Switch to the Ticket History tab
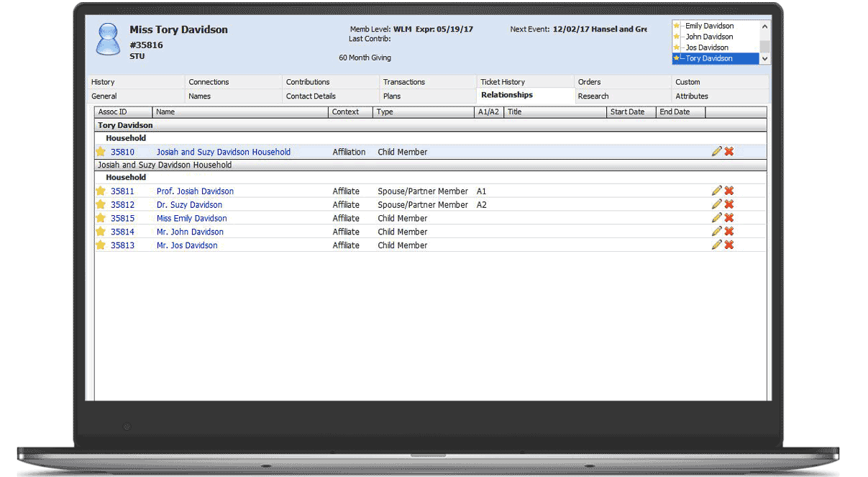Image resolution: width=868 pixels, height=477 pixels. point(503,82)
